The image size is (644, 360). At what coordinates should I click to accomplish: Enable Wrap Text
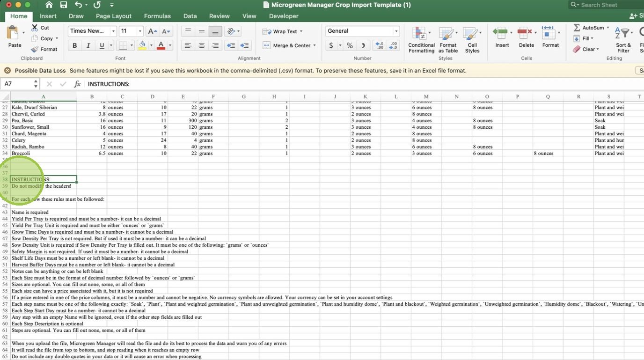point(282,31)
